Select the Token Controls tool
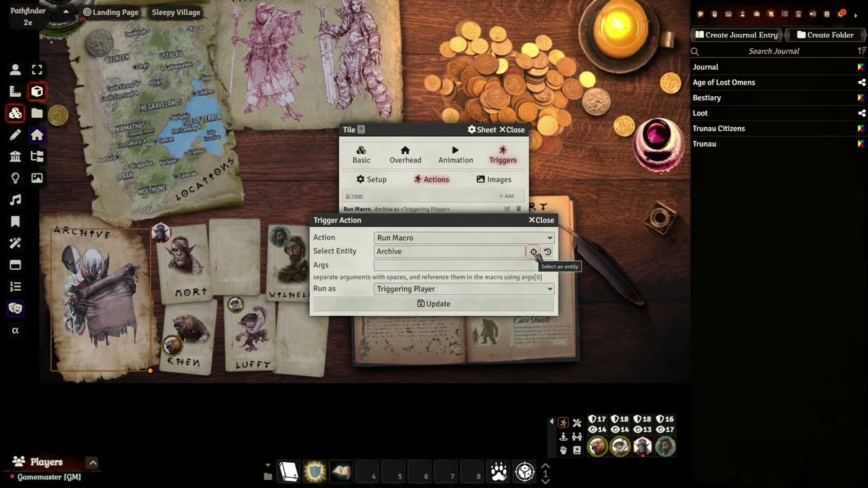This screenshot has height=488, width=868. [x=15, y=69]
